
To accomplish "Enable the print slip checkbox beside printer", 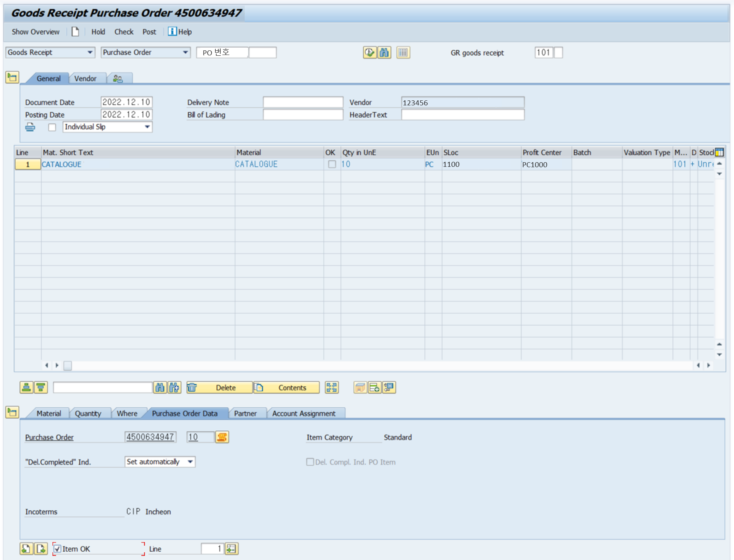I will tap(52, 127).
